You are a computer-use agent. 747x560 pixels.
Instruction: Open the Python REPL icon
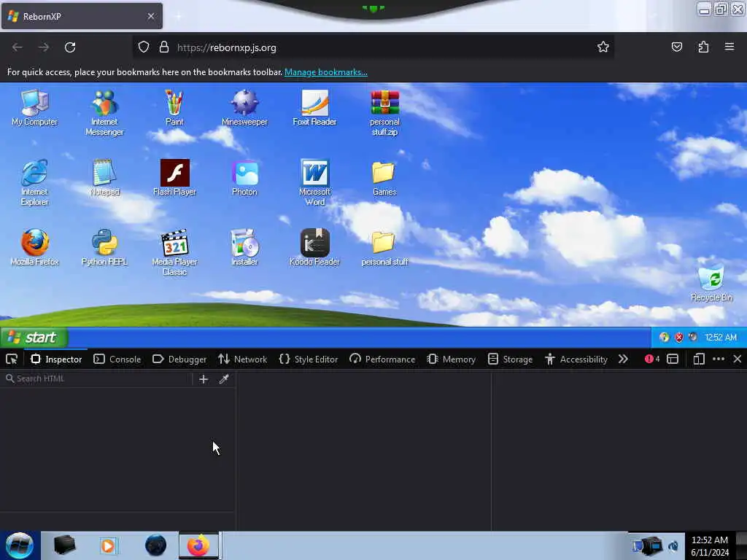pyautogui.click(x=104, y=248)
